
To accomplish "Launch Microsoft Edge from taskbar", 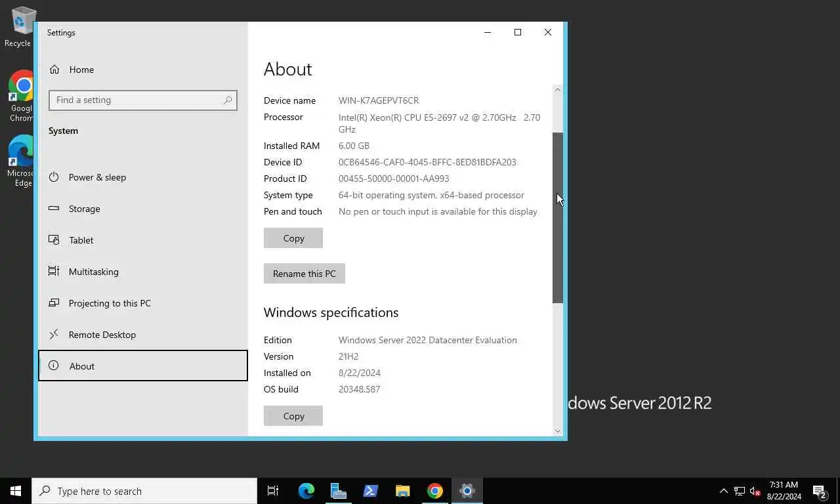I will pos(306,491).
